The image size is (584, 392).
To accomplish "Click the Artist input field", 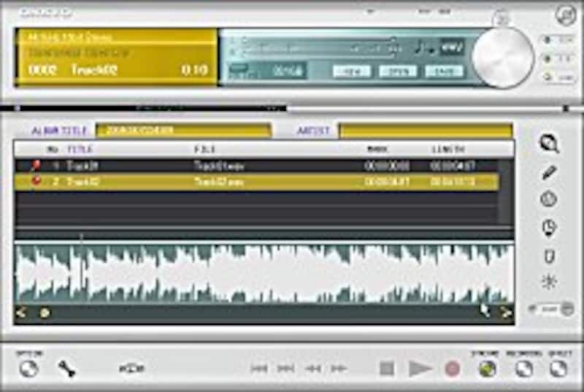I will click(x=426, y=130).
